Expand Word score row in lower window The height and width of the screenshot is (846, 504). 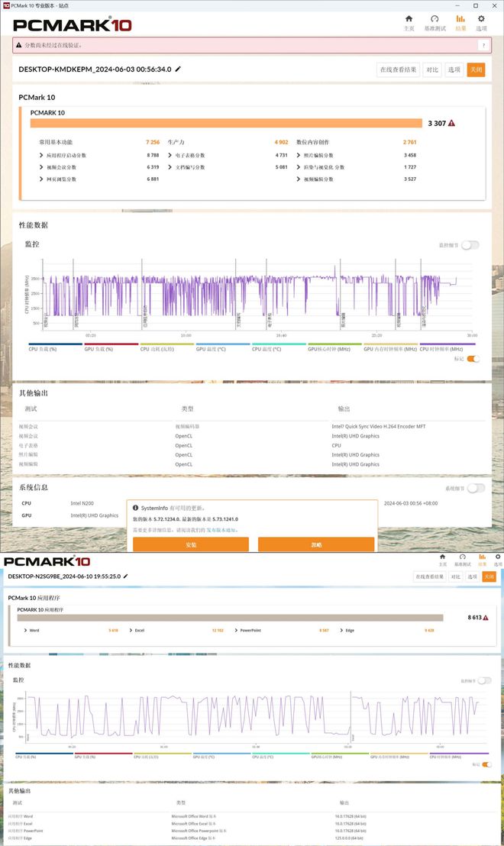(25, 630)
